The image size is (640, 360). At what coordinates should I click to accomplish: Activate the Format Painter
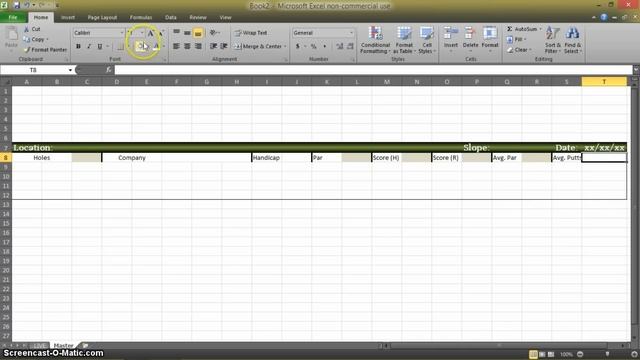tap(45, 49)
